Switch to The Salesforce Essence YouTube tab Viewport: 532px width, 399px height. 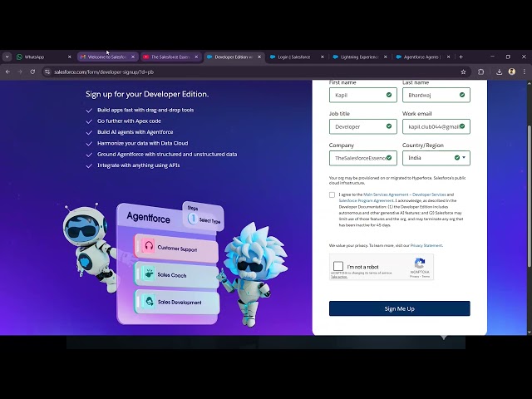pos(170,57)
